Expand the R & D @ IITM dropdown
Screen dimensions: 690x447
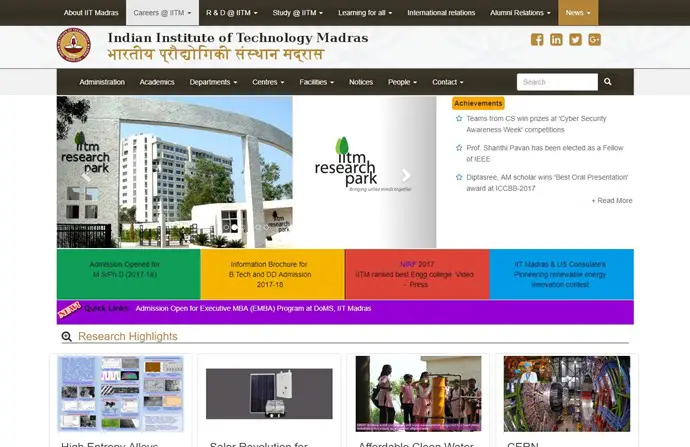pos(232,13)
